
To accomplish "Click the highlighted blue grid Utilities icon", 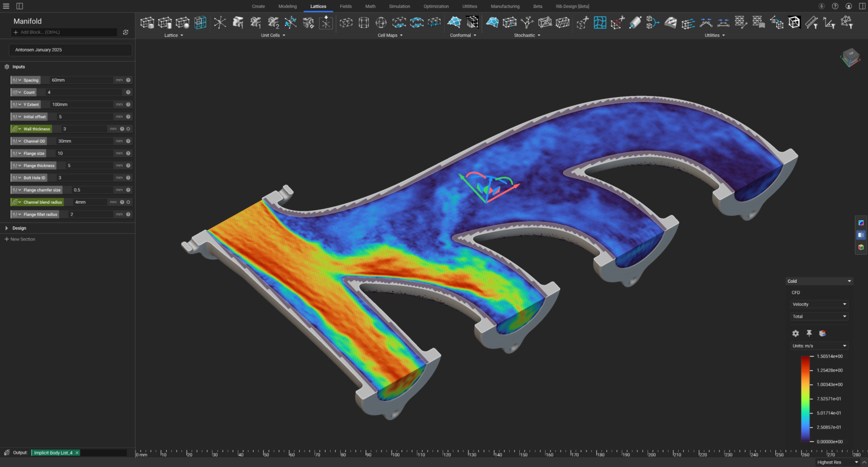I will coord(599,23).
